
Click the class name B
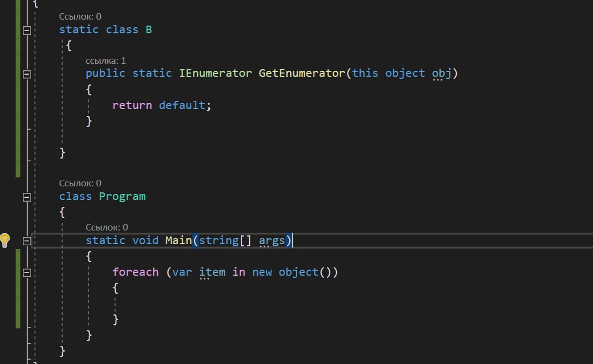(149, 29)
